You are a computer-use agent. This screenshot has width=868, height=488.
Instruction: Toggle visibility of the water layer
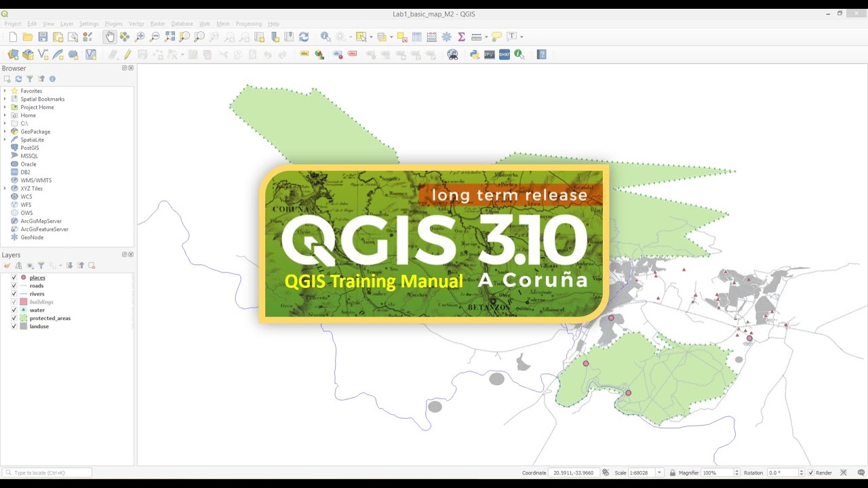click(x=14, y=310)
